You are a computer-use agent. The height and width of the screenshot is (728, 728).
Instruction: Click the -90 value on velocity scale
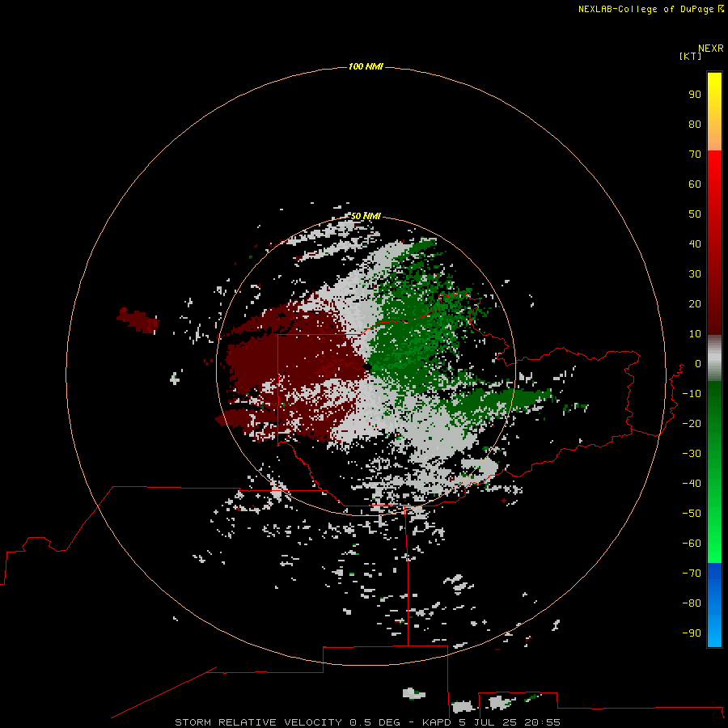(x=692, y=633)
